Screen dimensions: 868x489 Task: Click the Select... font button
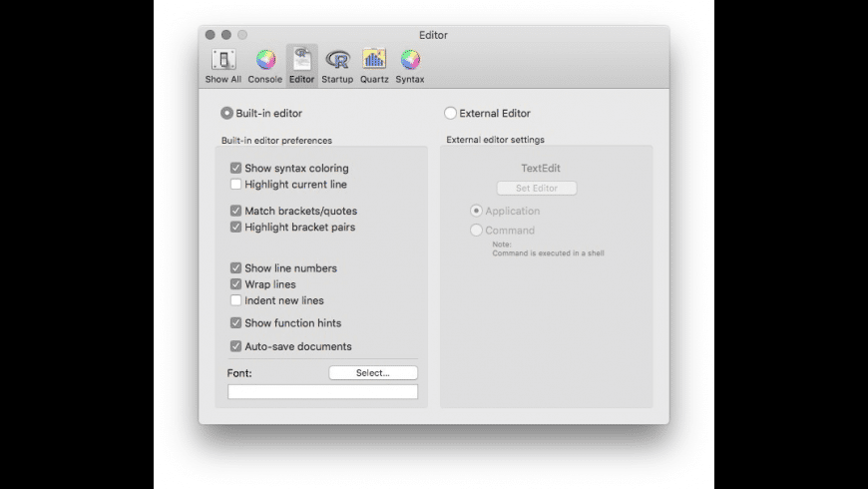[x=373, y=372]
